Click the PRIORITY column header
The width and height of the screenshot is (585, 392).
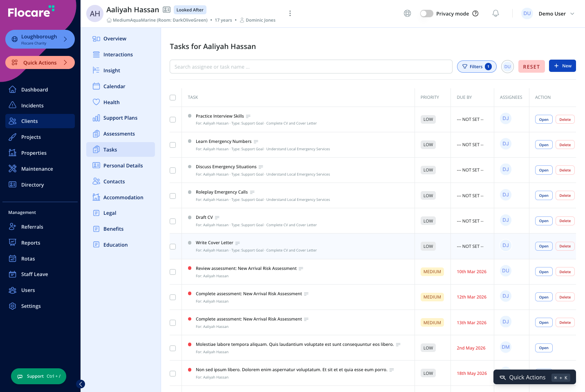tap(430, 98)
